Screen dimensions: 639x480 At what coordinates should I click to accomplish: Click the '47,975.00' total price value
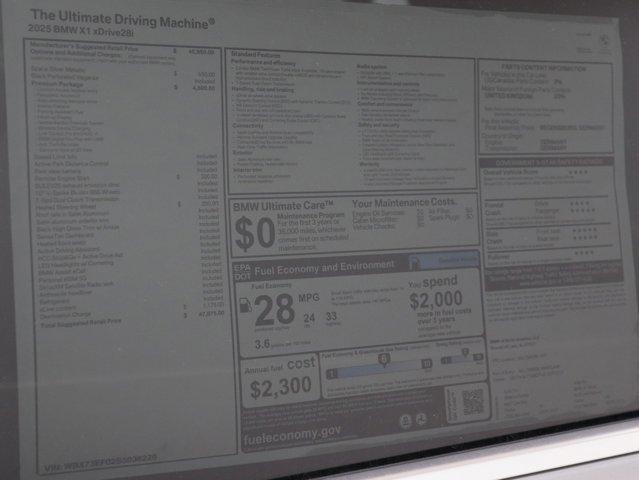211,313
